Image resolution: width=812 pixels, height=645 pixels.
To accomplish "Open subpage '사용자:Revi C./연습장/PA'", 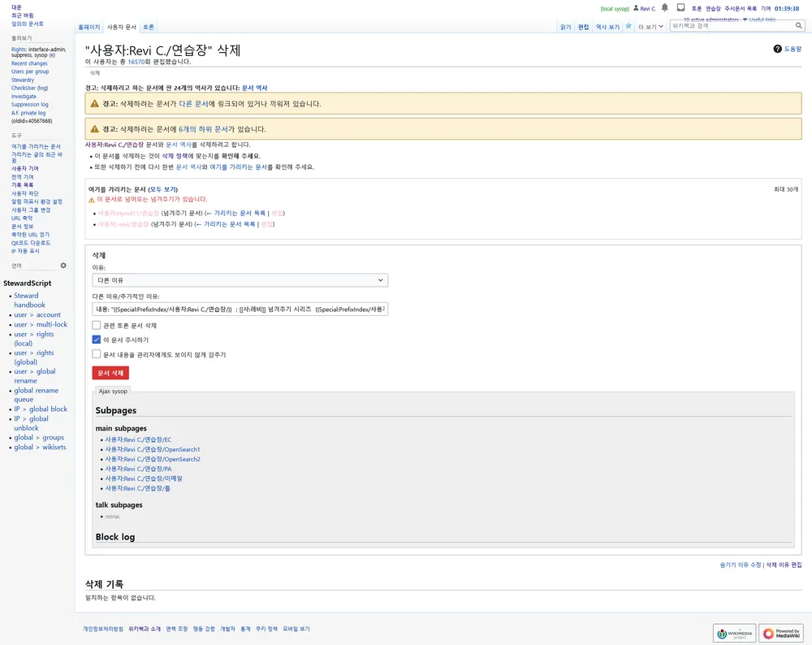I will pos(138,469).
